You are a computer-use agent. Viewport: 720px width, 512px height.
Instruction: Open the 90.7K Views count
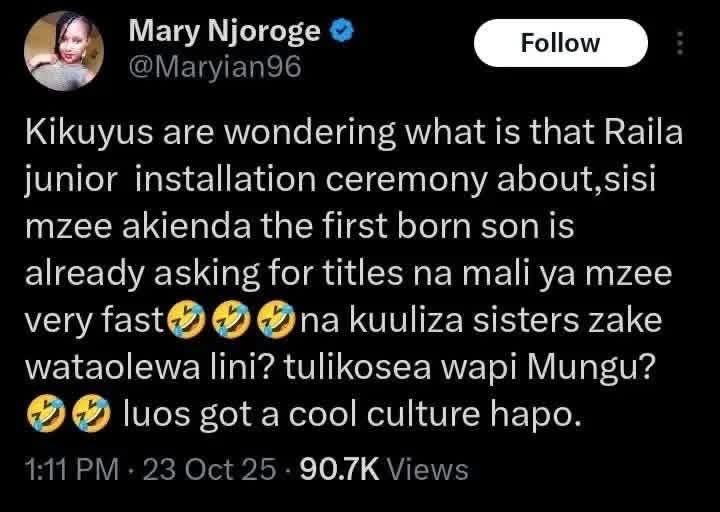[384, 471]
